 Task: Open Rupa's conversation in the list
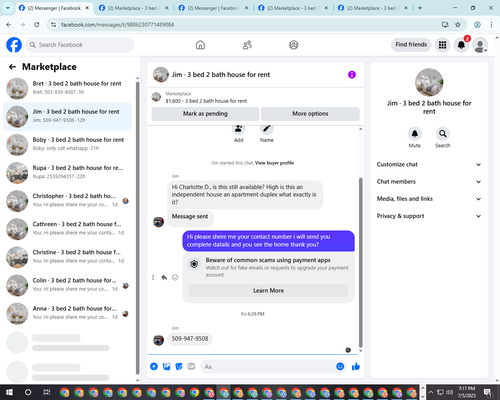(67, 172)
